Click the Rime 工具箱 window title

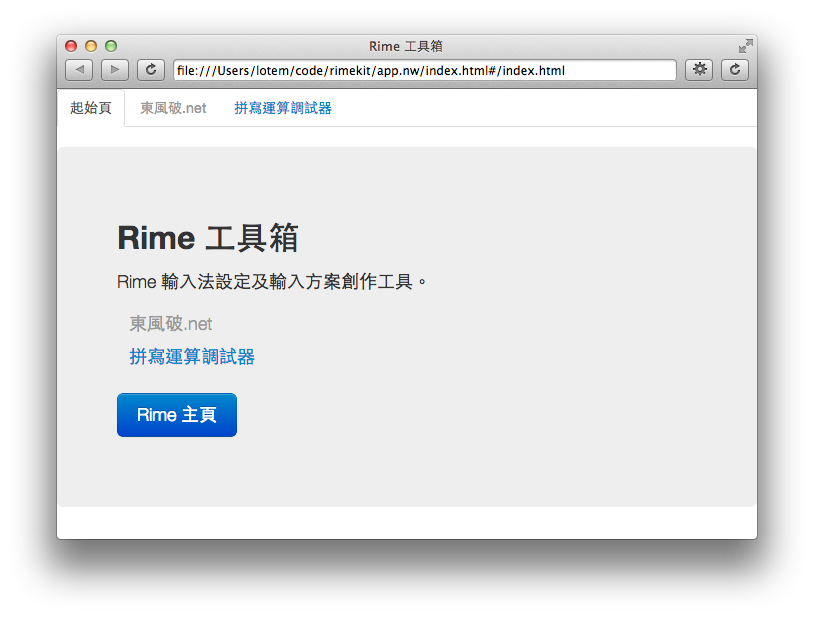point(407,46)
